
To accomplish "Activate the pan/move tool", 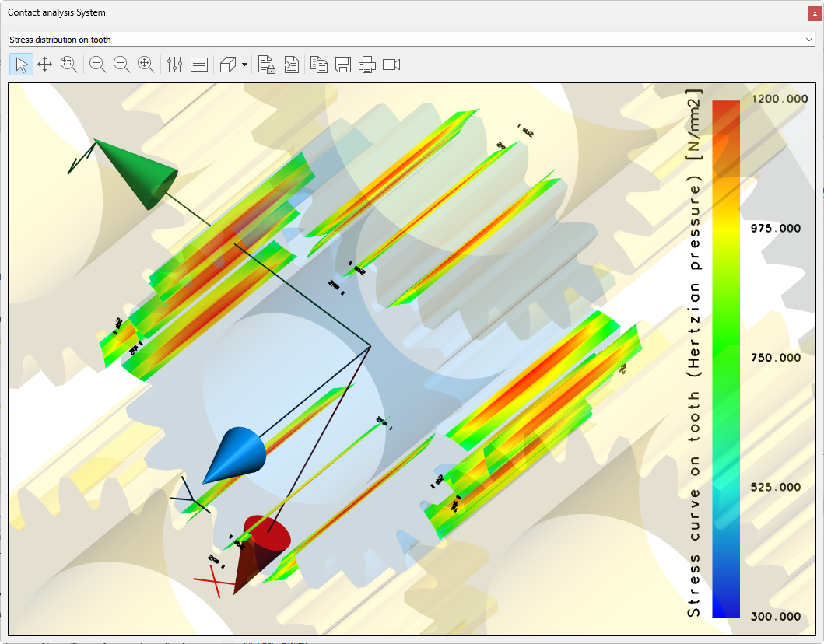I will (45, 65).
